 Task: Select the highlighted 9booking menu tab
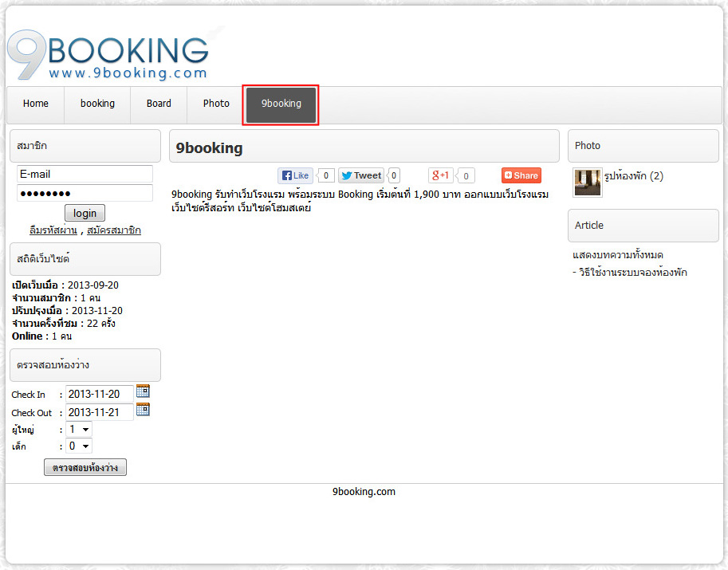281,105
